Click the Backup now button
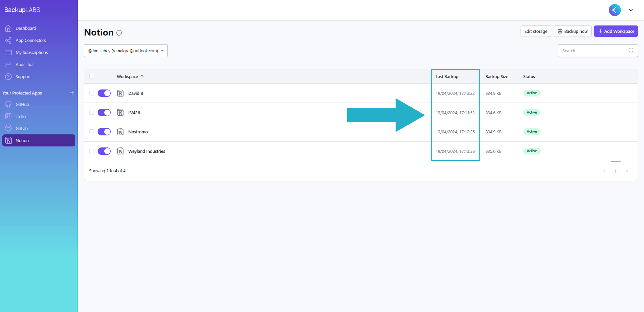644x312 pixels. (573, 31)
